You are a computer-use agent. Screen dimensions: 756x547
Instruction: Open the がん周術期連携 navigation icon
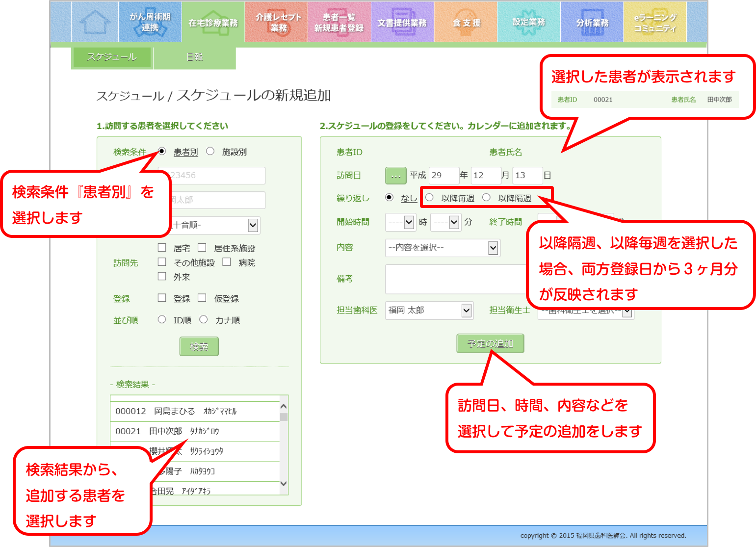coord(150,22)
